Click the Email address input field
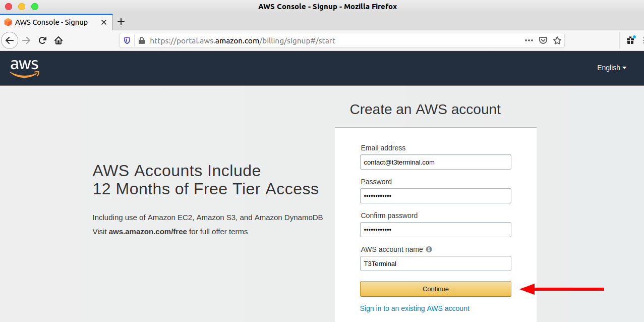Viewport: 644px width, 322px height. point(436,162)
